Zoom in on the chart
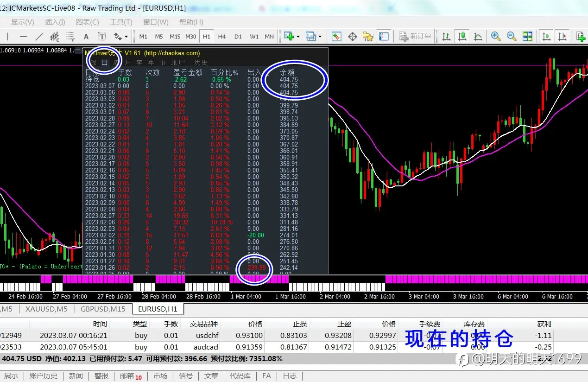Screen dimensions: 588x382 tap(495, 36)
